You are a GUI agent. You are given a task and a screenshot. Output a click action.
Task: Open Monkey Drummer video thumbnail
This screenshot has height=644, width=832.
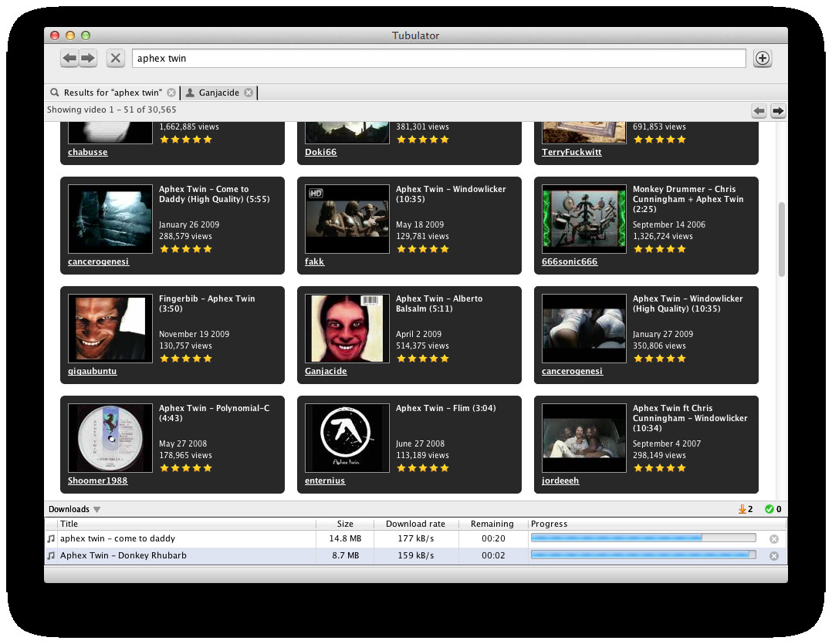584,219
